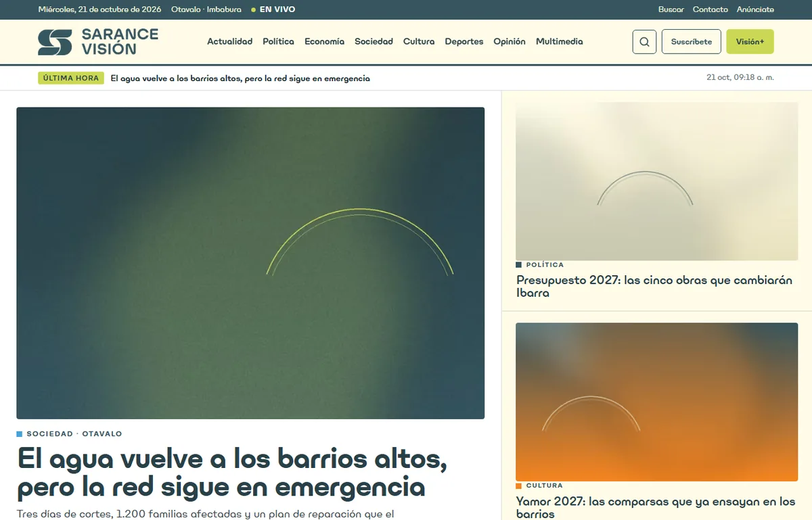Open main headline about agua en barrios altos

pos(232,473)
